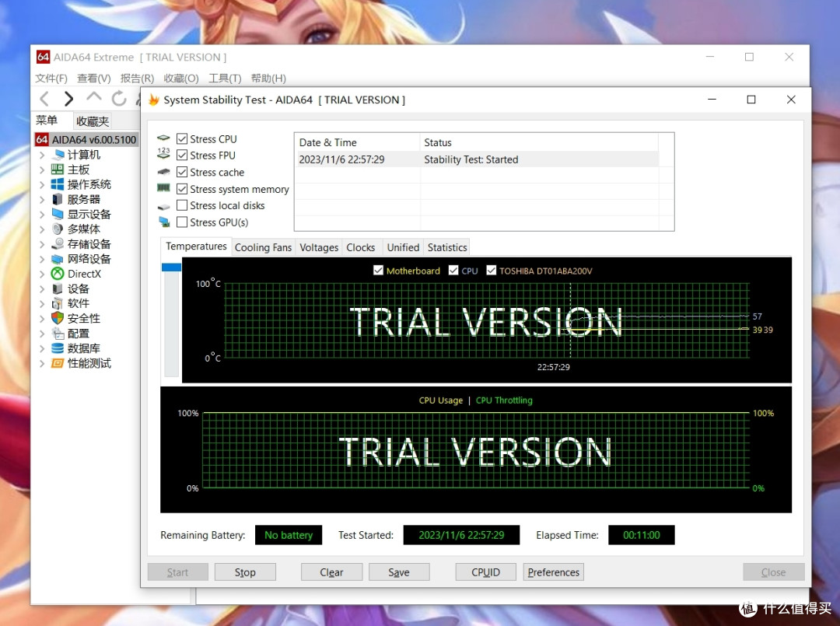Enable Stress local disks checkbox

182,205
